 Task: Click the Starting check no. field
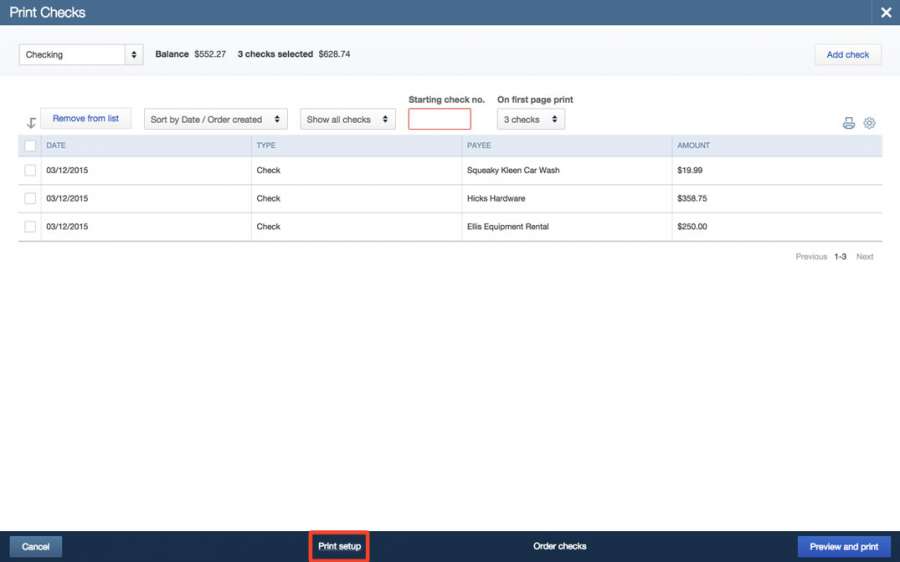tap(439, 120)
